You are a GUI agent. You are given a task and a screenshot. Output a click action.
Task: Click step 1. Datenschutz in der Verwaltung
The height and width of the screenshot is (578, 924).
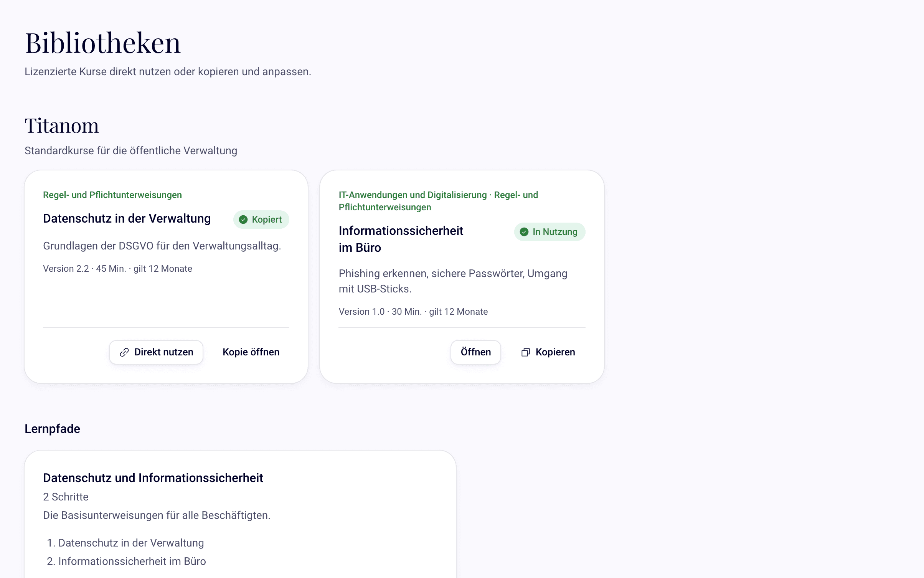click(125, 543)
